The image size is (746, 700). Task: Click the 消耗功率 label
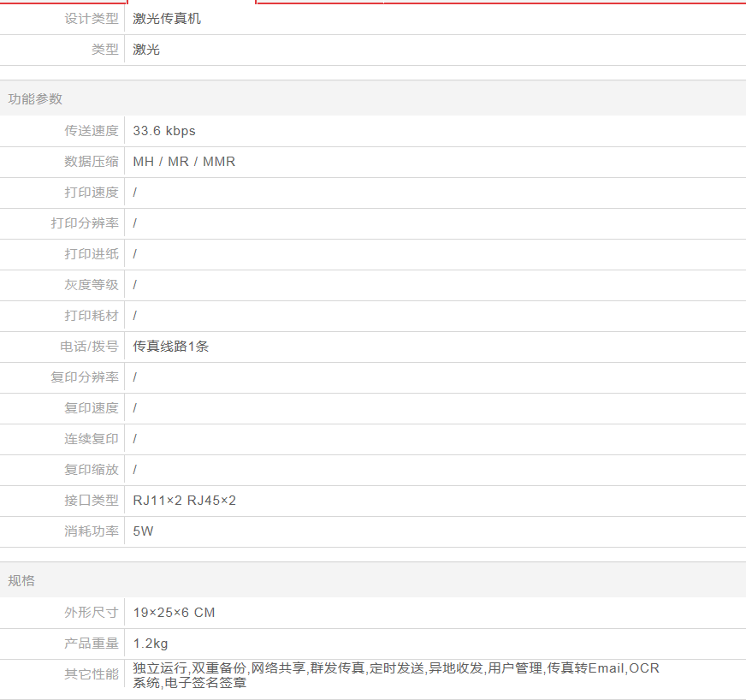(92, 531)
